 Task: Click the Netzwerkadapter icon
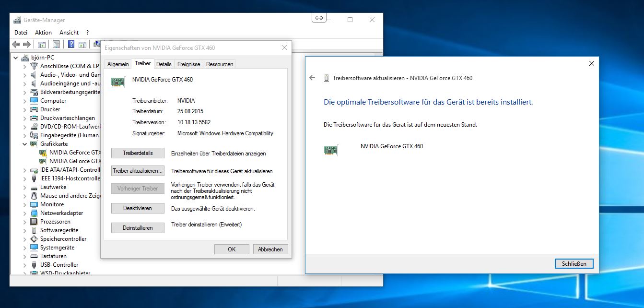point(34,213)
